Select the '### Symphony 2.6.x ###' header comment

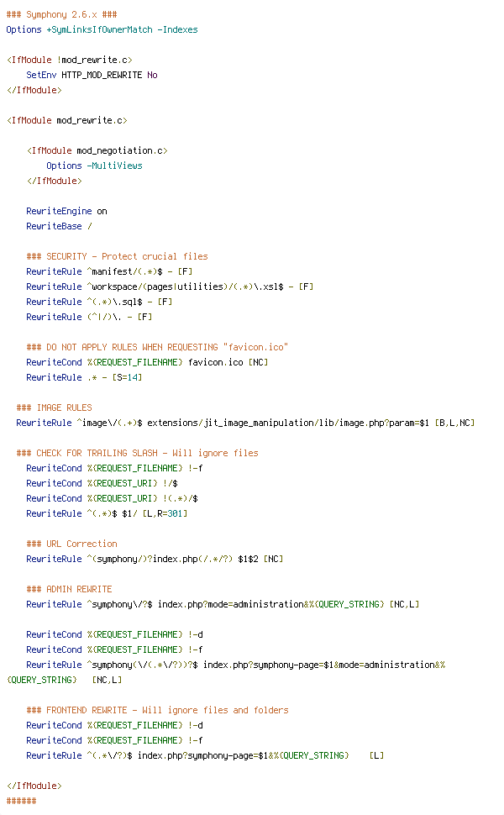62,14
